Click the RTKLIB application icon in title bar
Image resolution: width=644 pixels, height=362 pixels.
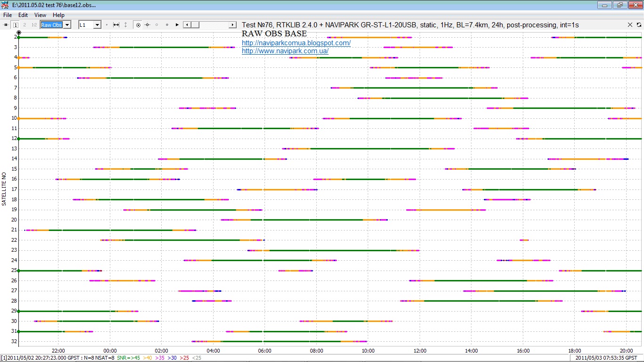(6, 5)
